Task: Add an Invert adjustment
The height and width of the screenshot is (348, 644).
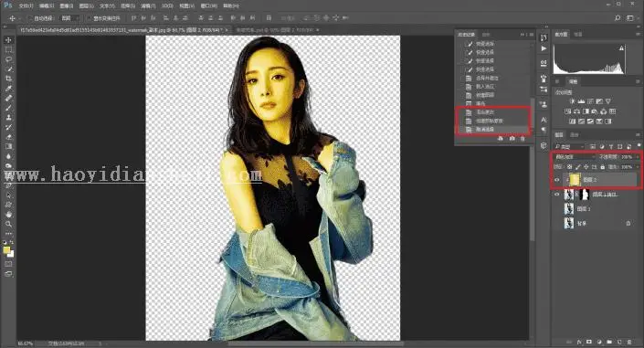Action: (x=572, y=121)
